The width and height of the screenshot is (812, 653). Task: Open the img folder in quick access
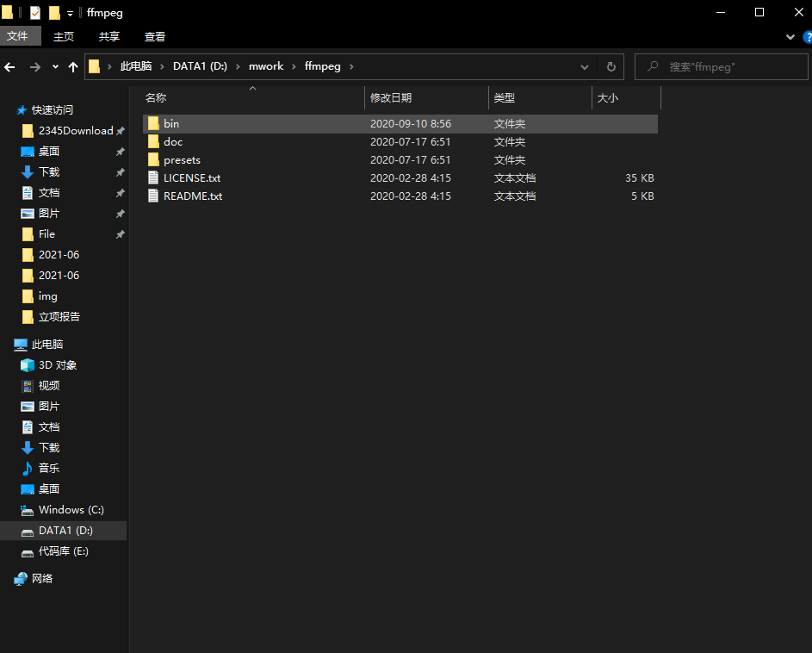click(47, 296)
